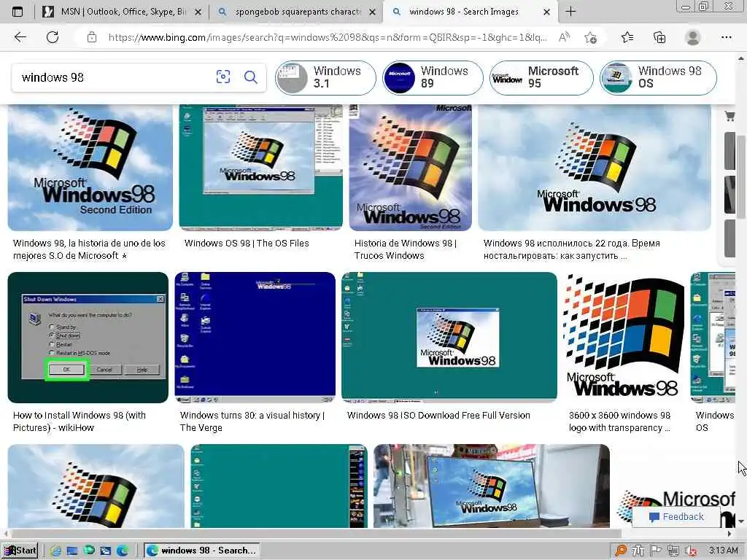This screenshot has width=747, height=560.
Task: Click 'Windows OS 98 | The OS Files' caption
Action: (247, 243)
